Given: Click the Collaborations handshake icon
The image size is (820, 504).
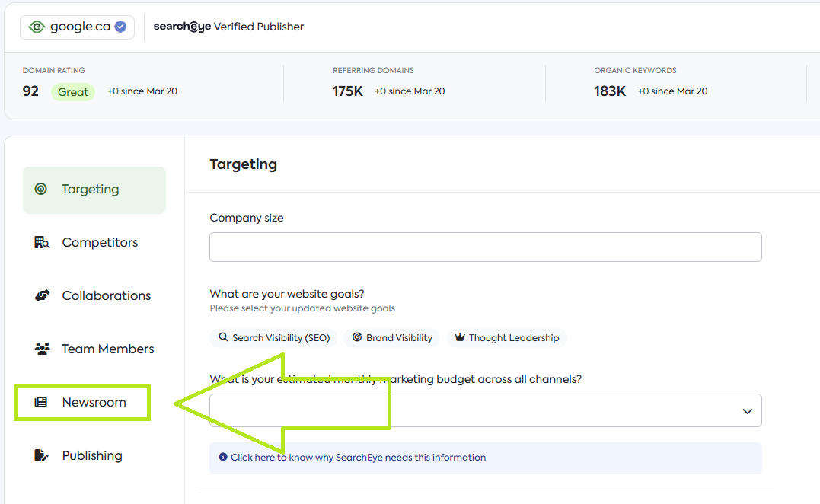Looking at the screenshot, I should tap(42, 295).
